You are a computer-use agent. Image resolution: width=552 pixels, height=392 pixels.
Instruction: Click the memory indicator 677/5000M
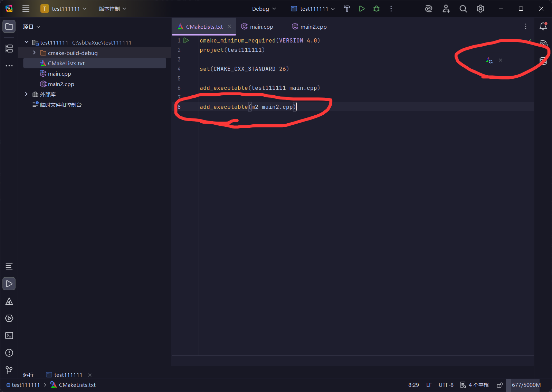coord(526,385)
